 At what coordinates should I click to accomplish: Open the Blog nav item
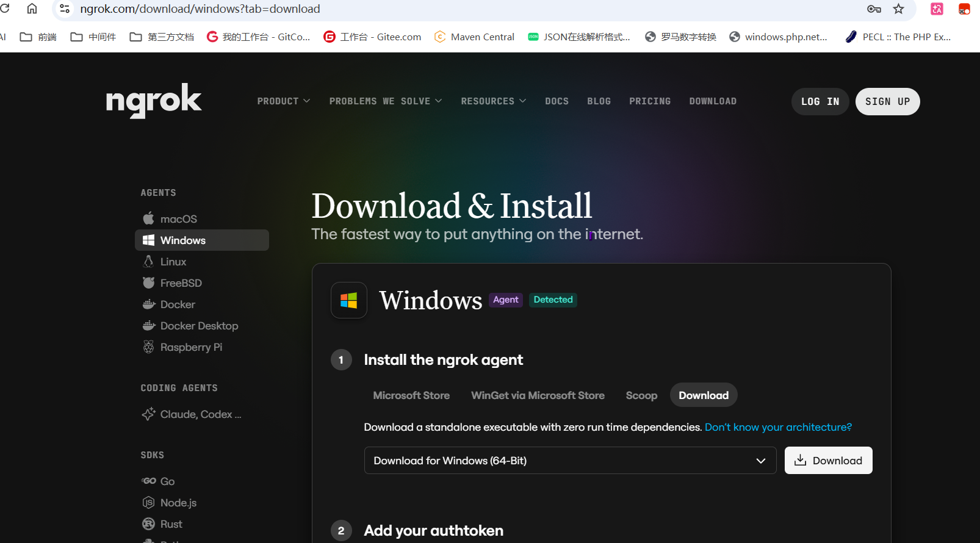coord(599,101)
